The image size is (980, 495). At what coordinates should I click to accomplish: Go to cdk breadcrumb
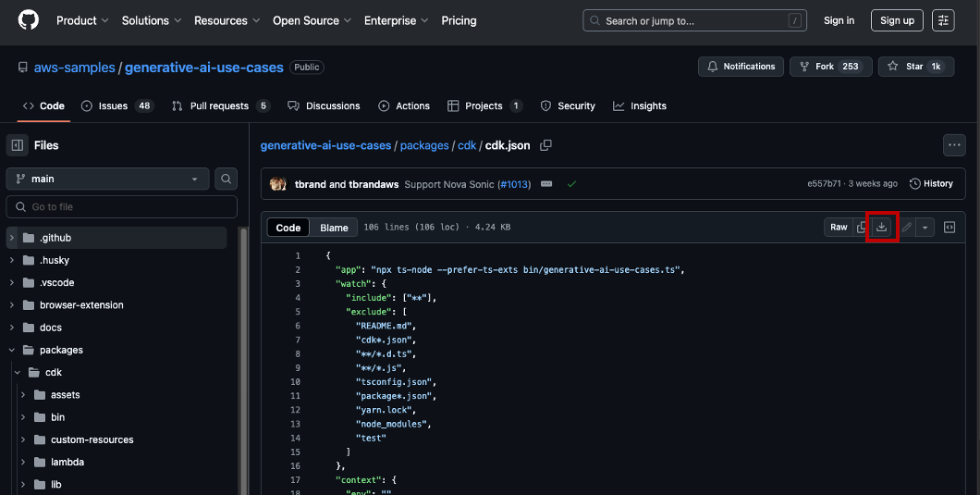click(x=467, y=145)
